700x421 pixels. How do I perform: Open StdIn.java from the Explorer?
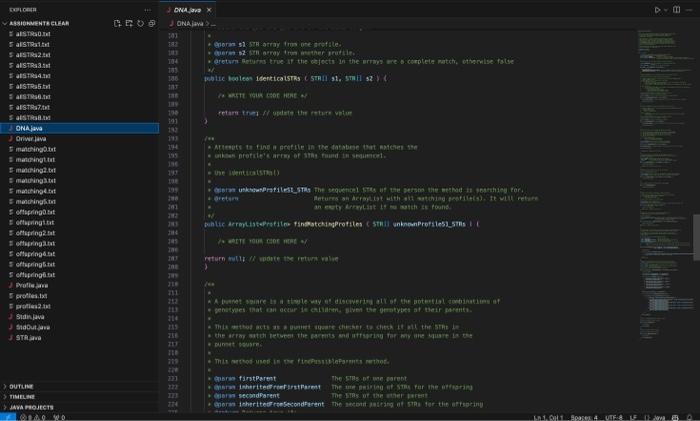pos(79,317)
